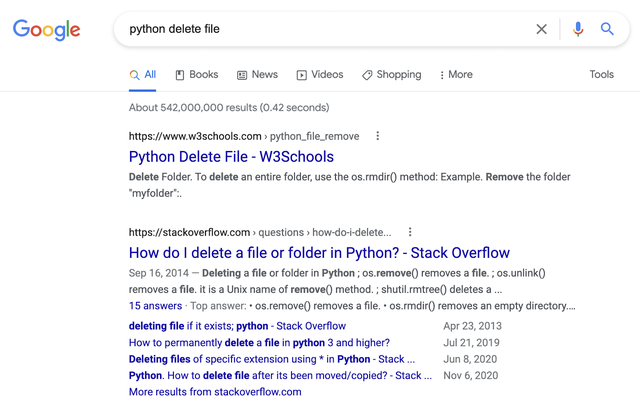Open options menu for Stack Overflow result
The width and height of the screenshot is (640, 410).
tap(410, 232)
